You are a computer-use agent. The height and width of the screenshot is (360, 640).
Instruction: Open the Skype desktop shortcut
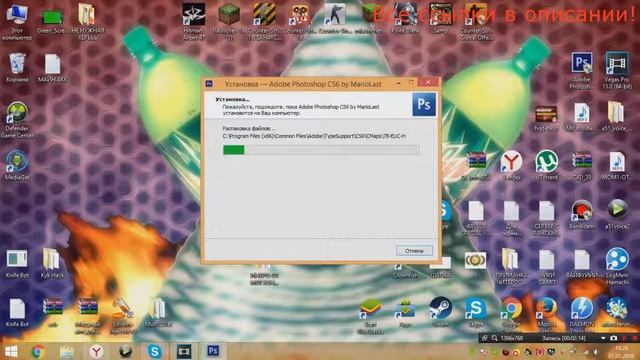coord(476,312)
